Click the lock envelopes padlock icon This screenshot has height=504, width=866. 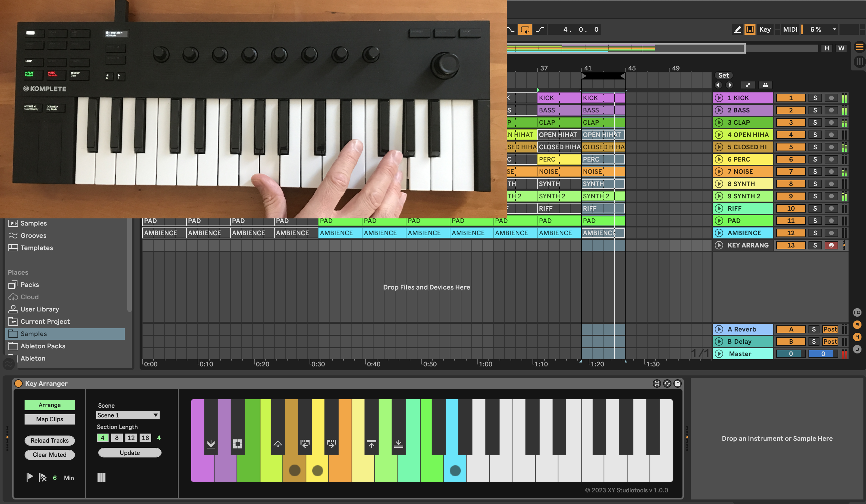[x=765, y=85]
